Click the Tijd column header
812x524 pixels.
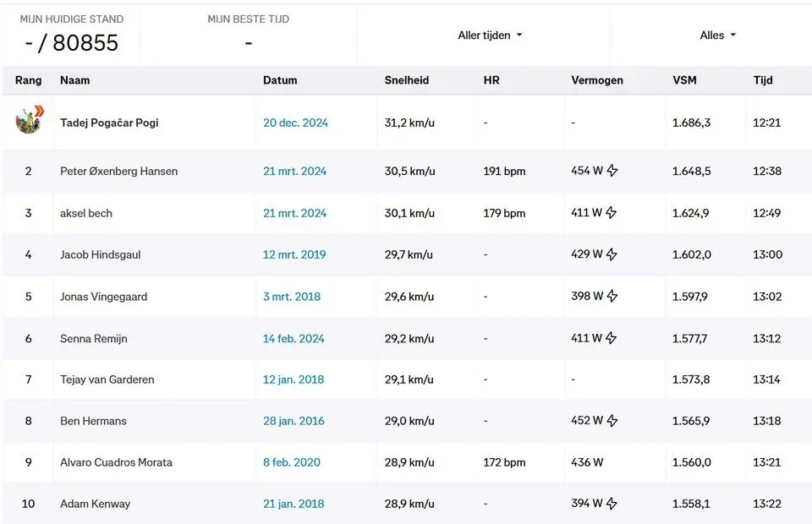pyautogui.click(x=763, y=80)
